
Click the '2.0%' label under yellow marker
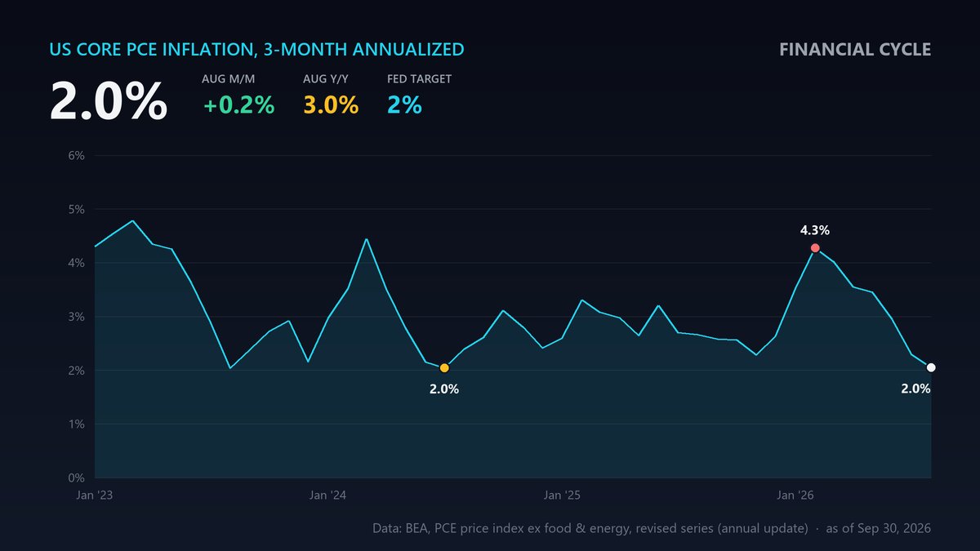[444, 389]
